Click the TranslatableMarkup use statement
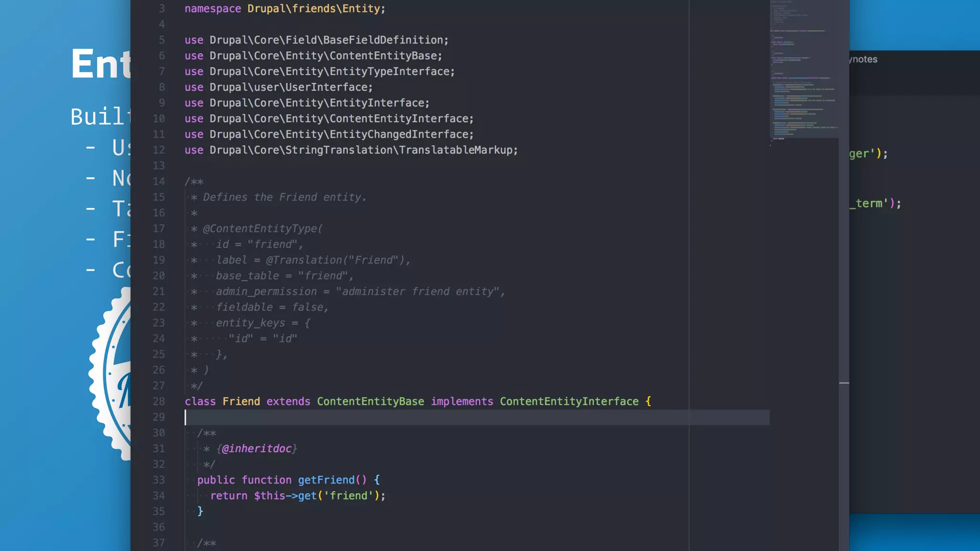Screen dimensions: 980x551 click(x=351, y=150)
